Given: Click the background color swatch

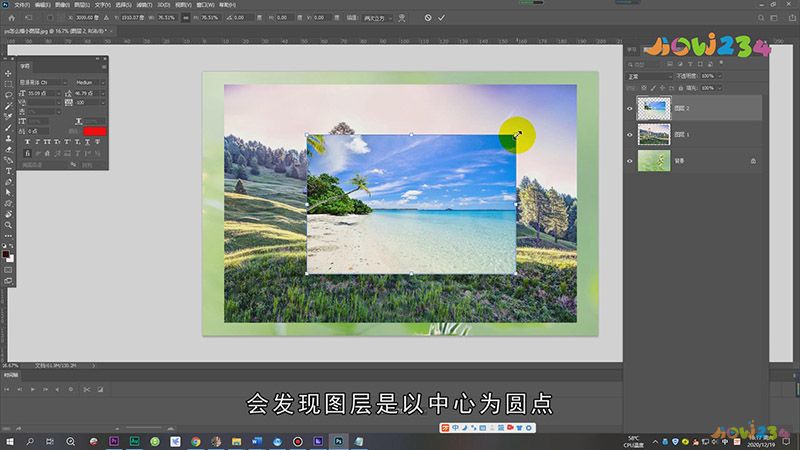Looking at the screenshot, I should [11, 259].
